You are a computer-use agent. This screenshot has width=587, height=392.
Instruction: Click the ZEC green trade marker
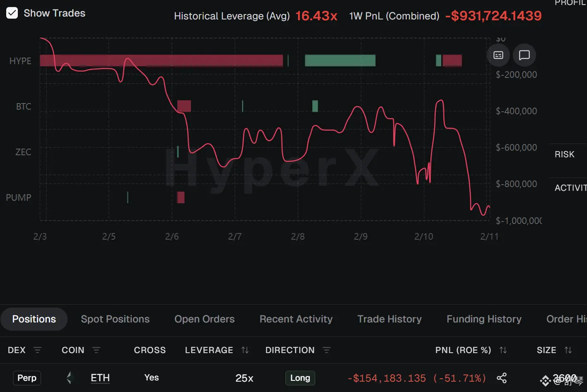click(x=178, y=152)
